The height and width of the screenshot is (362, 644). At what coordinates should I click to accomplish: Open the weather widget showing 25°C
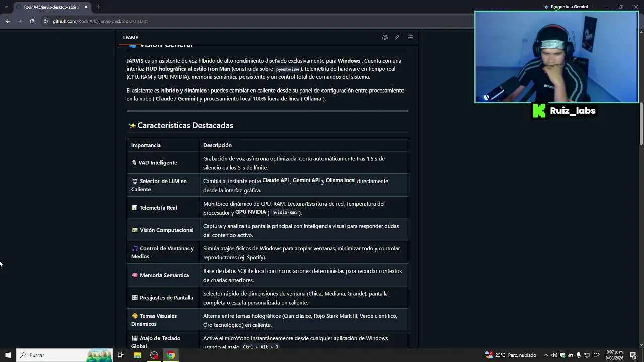[x=510, y=355]
